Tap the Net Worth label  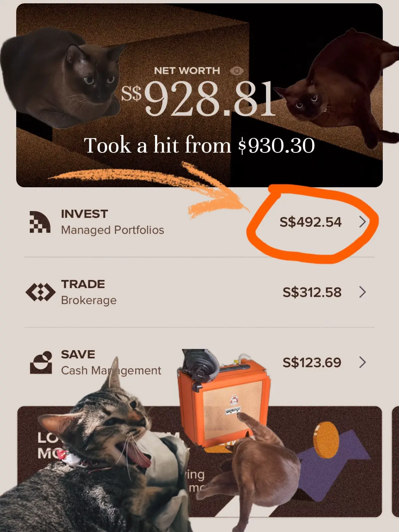tap(187, 71)
